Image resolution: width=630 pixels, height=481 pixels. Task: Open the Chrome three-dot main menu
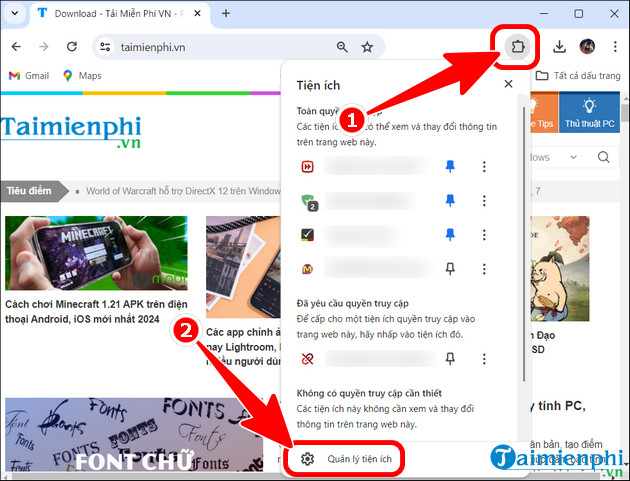[x=615, y=47]
